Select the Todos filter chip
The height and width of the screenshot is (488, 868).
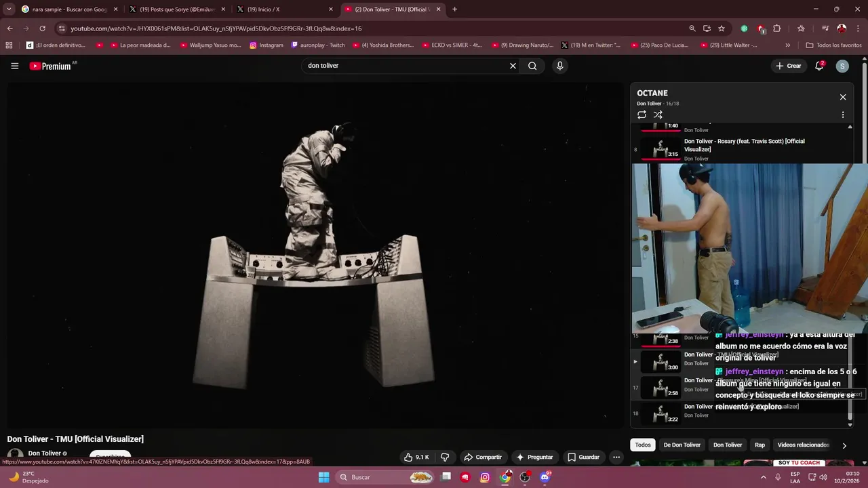(643, 445)
